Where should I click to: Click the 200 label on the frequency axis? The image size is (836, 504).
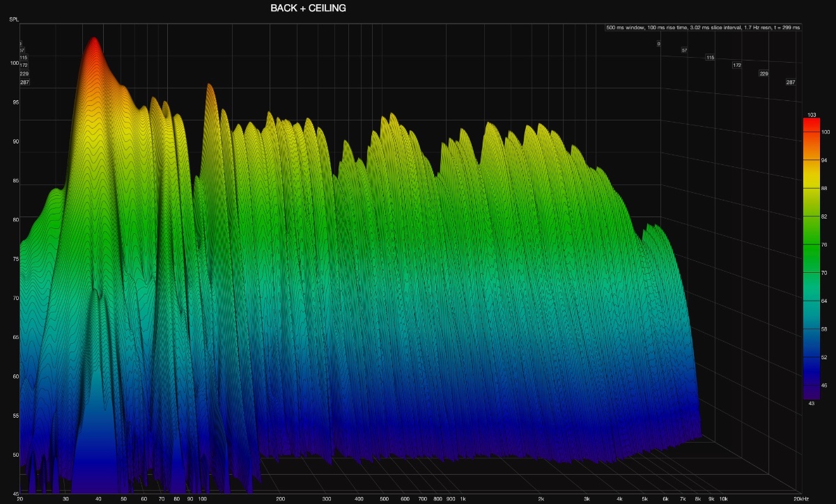[280, 499]
